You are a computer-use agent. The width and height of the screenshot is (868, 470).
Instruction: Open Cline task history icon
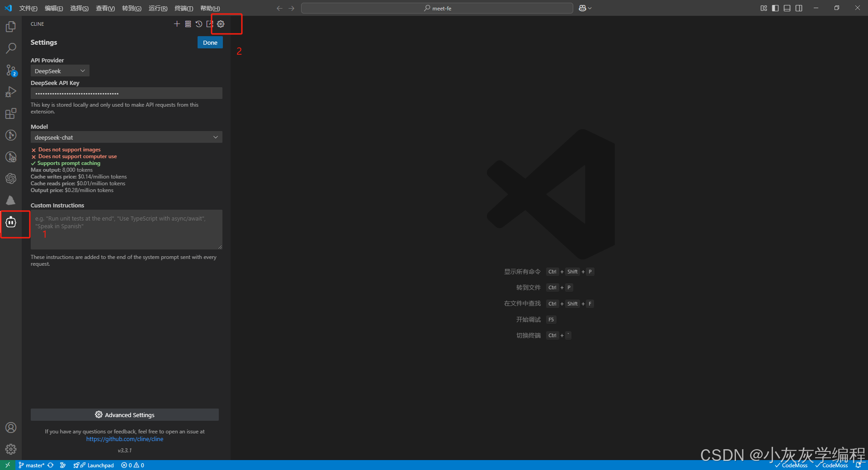pyautogui.click(x=199, y=24)
